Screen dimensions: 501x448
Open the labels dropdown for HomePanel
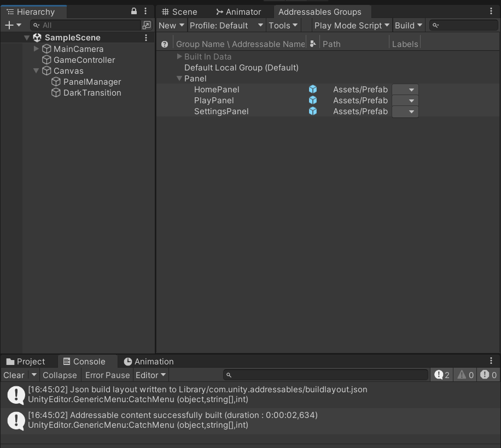(405, 90)
